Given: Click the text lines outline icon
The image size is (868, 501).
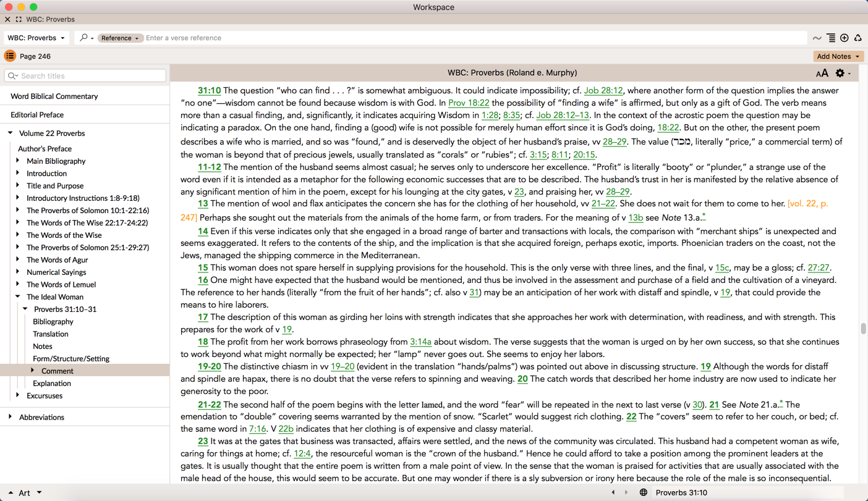Looking at the screenshot, I should click(x=831, y=38).
